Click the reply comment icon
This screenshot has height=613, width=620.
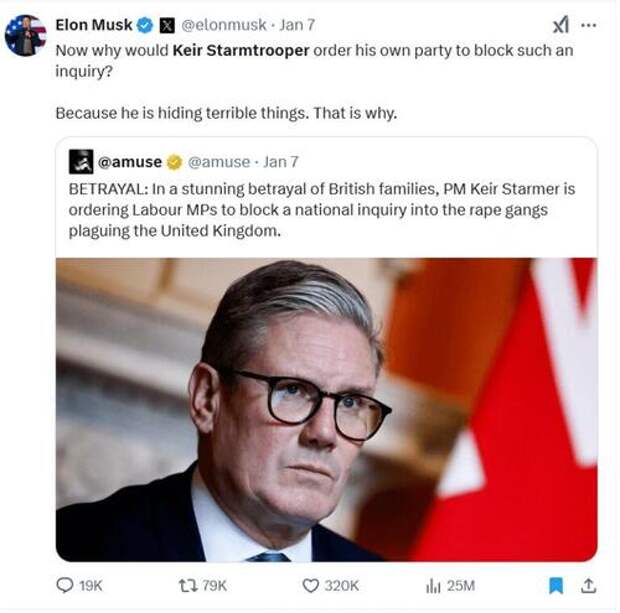click(66, 585)
